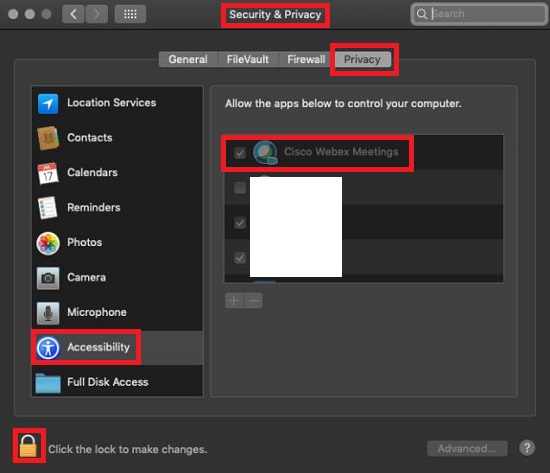Toggle the Cisco Webex Meetings checkbox
This screenshot has height=473, width=550.
coord(240,153)
